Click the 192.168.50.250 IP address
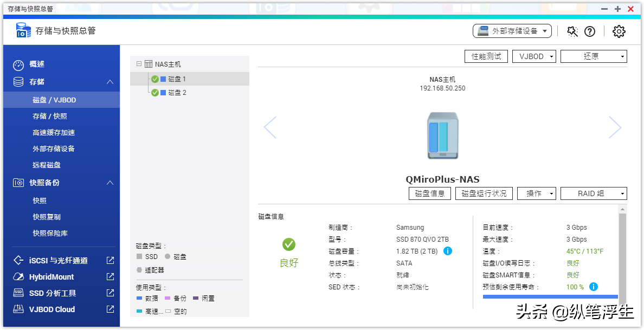This screenshot has width=644, height=330. pos(442,88)
